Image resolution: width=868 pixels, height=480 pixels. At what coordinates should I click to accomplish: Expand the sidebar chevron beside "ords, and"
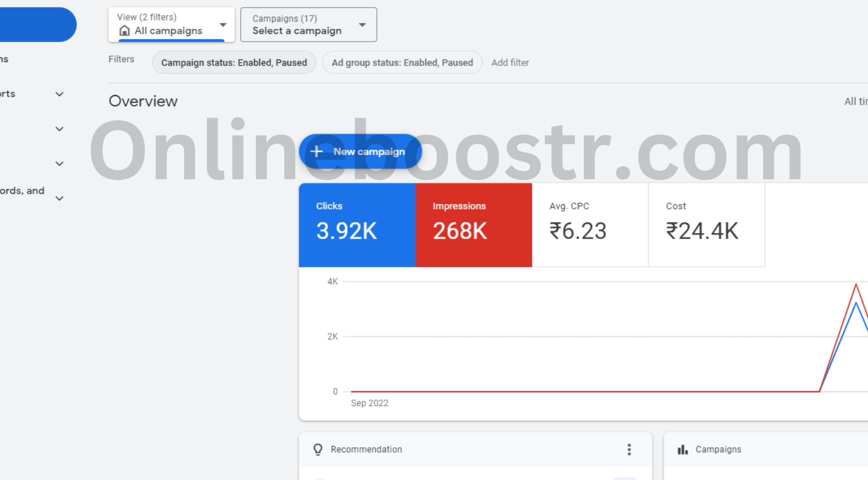tap(59, 198)
